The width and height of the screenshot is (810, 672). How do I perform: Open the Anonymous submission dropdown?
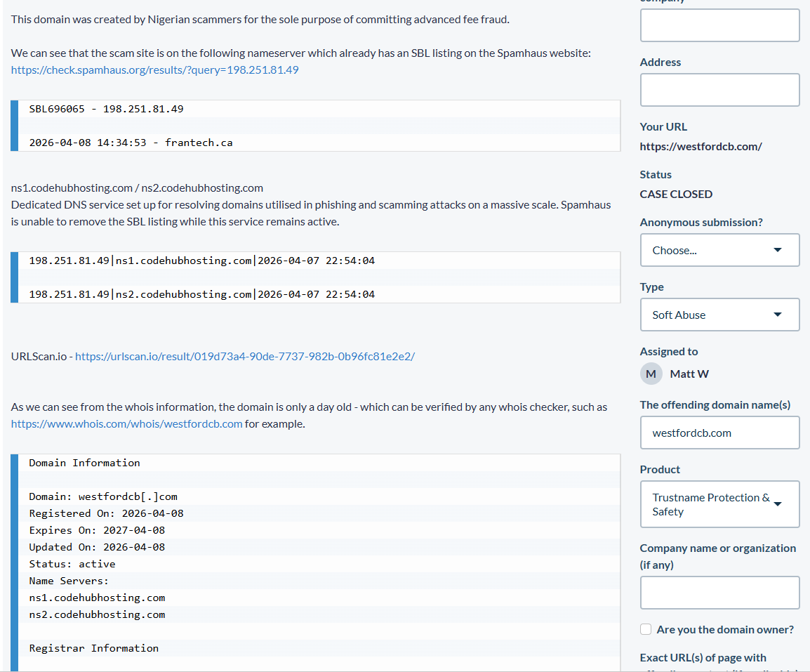pos(719,250)
